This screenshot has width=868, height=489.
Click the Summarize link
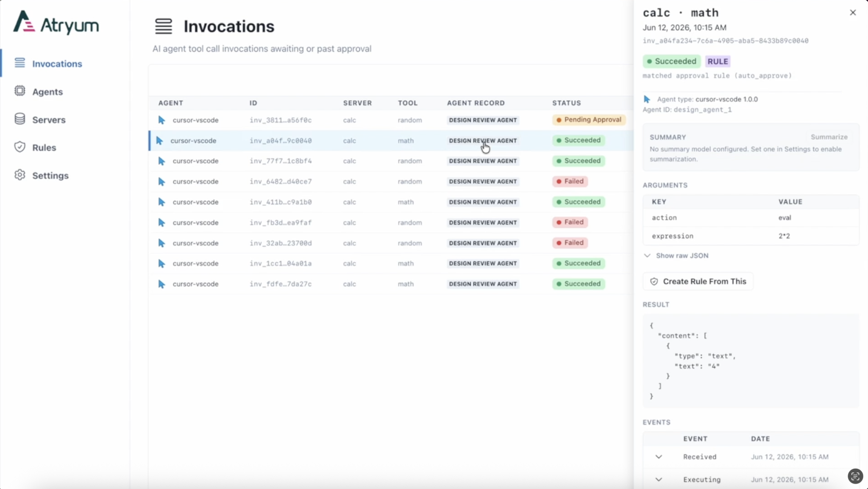pos(829,137)
